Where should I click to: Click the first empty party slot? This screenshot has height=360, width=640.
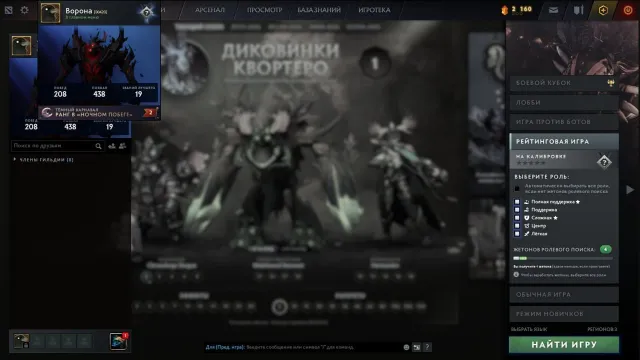point(37,341)
